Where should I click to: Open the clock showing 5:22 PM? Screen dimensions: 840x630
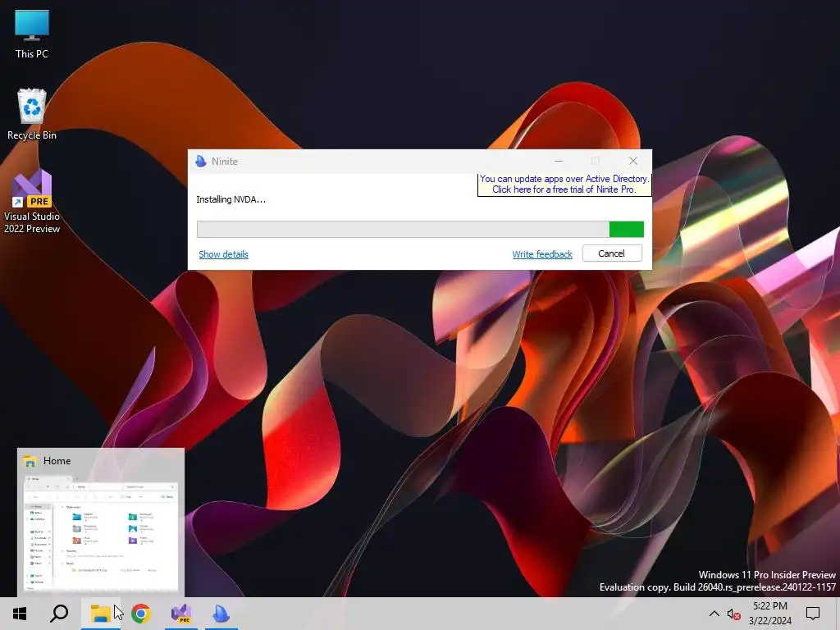(x=769, y=614)
